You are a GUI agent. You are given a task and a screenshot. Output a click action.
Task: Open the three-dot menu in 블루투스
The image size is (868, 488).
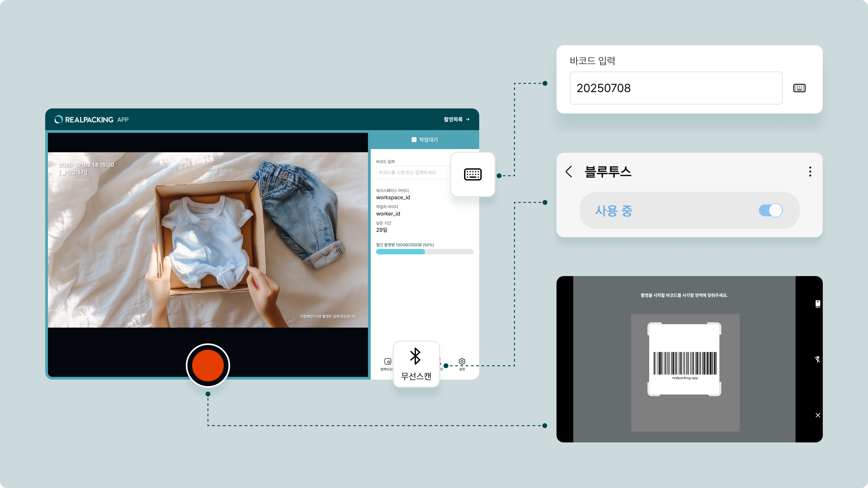coord(810,171)
